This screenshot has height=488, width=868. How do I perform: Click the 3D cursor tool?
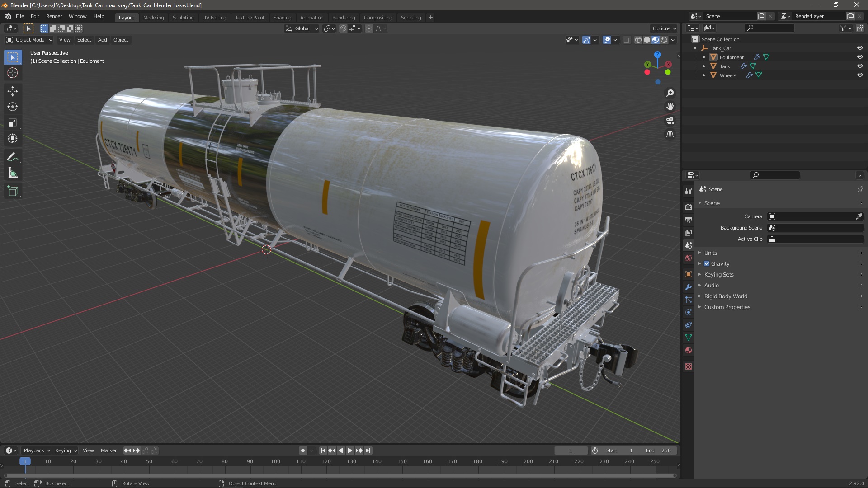tap(13, 73)
